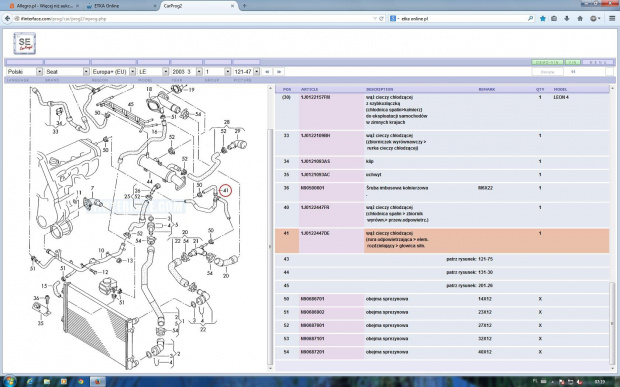Click the MENU button at top right
Image resolution: width=620 pixels, height=387 pixels.
point(597,62)
